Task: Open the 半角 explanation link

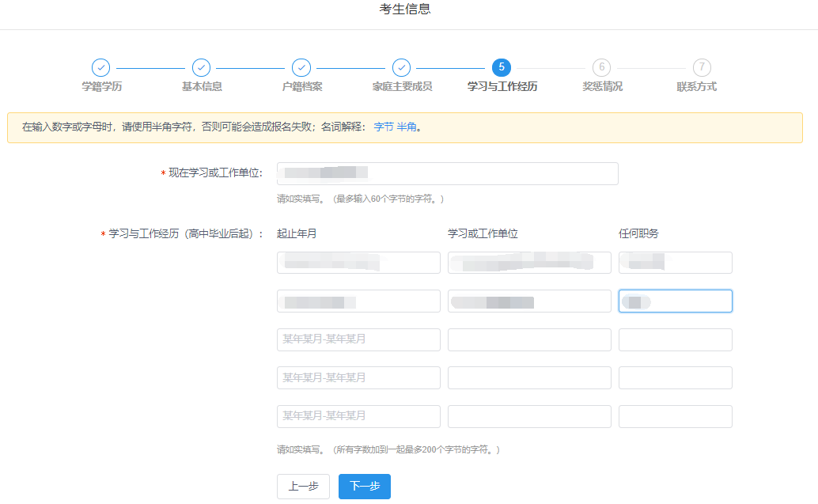Action: [406, 127]
